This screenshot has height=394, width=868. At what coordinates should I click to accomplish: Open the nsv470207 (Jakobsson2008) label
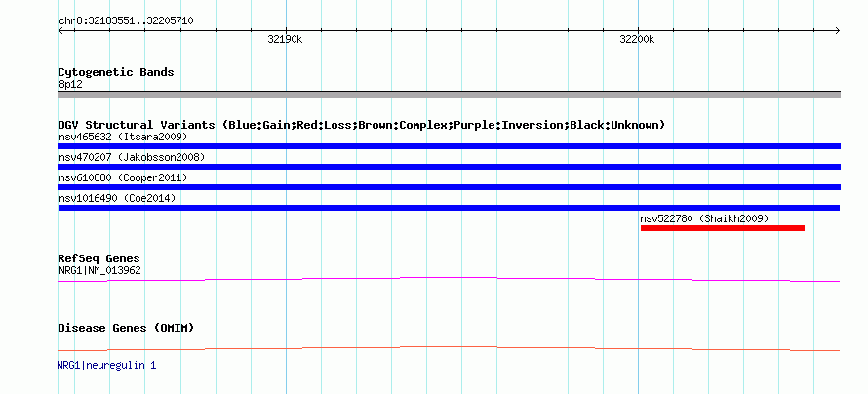coord(132,157)
